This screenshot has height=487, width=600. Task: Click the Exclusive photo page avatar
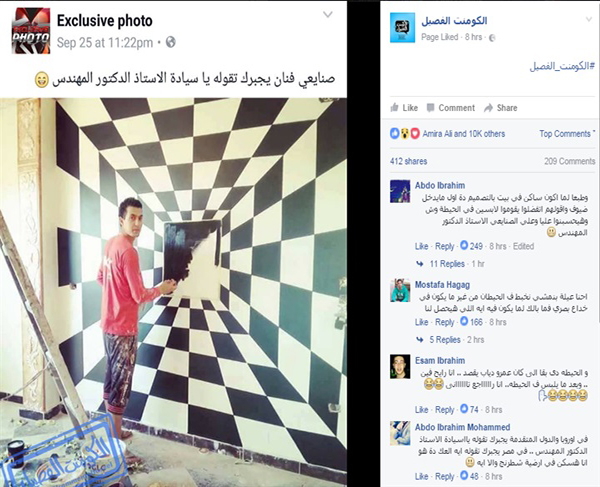[31, 31]
